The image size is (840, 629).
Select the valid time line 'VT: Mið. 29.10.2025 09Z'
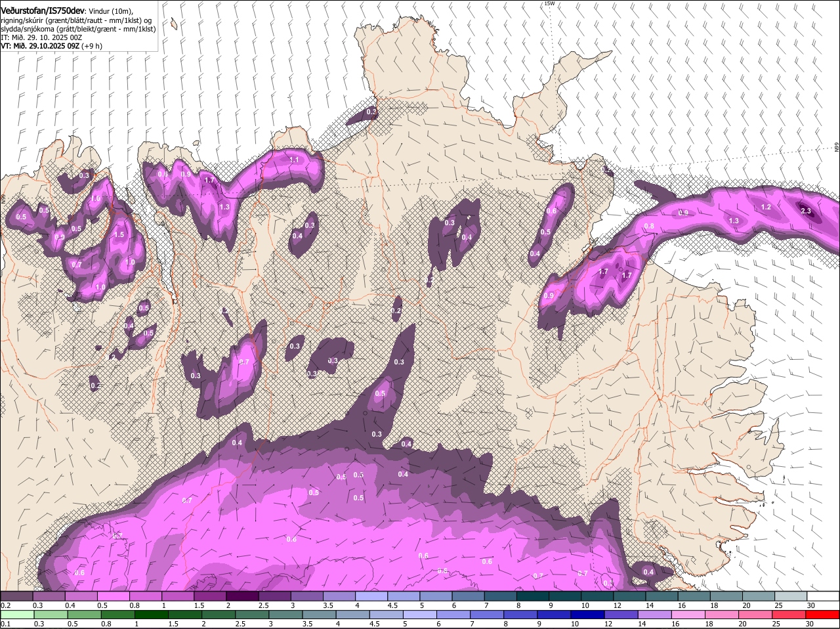[x=39, y=46]
